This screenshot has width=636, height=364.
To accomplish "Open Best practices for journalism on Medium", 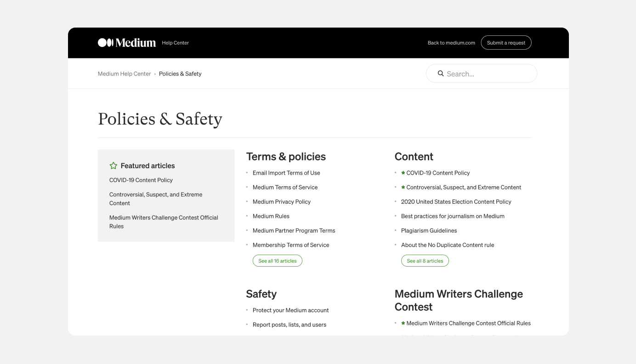I will point(453,216).
